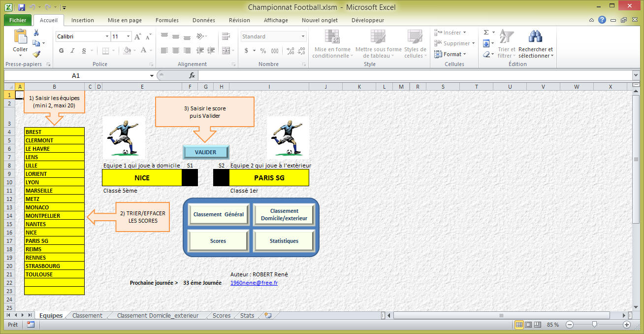Open the Fichier tab

pos(18,20)
